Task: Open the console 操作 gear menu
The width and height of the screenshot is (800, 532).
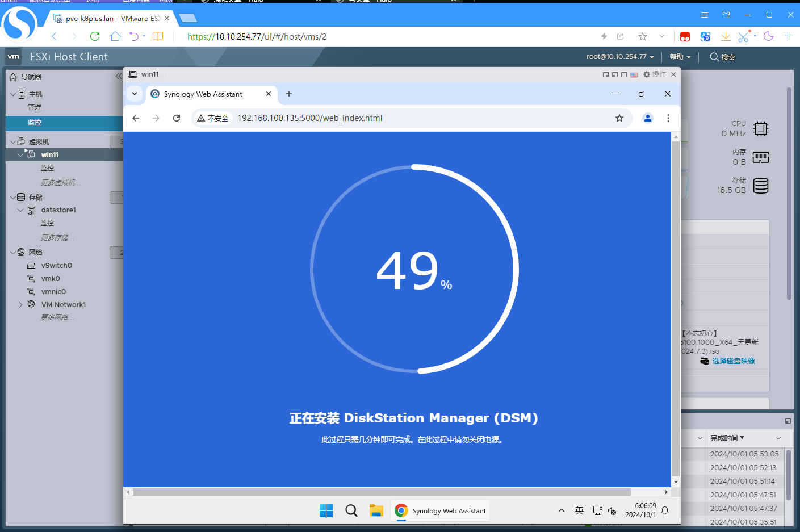Action: 655,74
